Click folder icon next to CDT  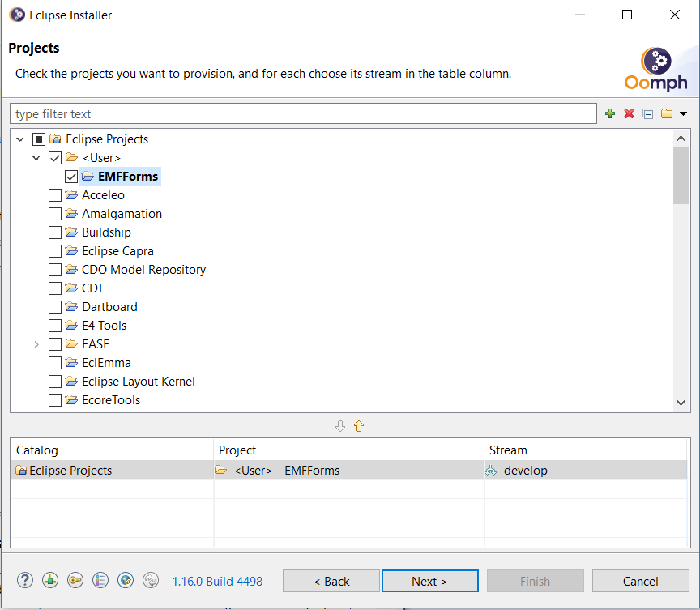(x=71, y=288)
